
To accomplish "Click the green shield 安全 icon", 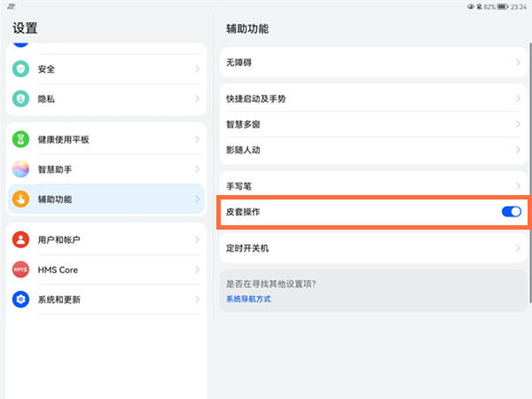I will (20, 69).
